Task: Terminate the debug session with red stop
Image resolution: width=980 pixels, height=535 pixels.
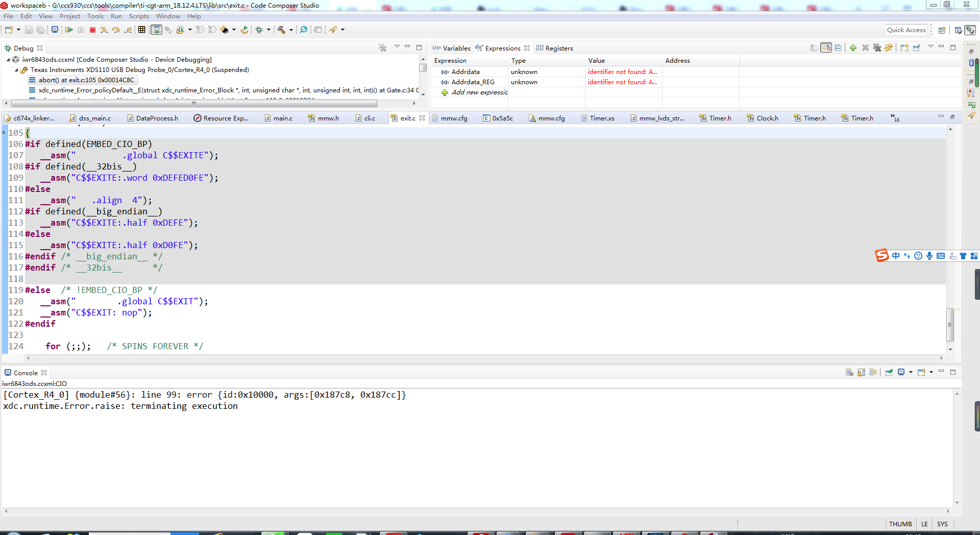Action: point(92,30)
